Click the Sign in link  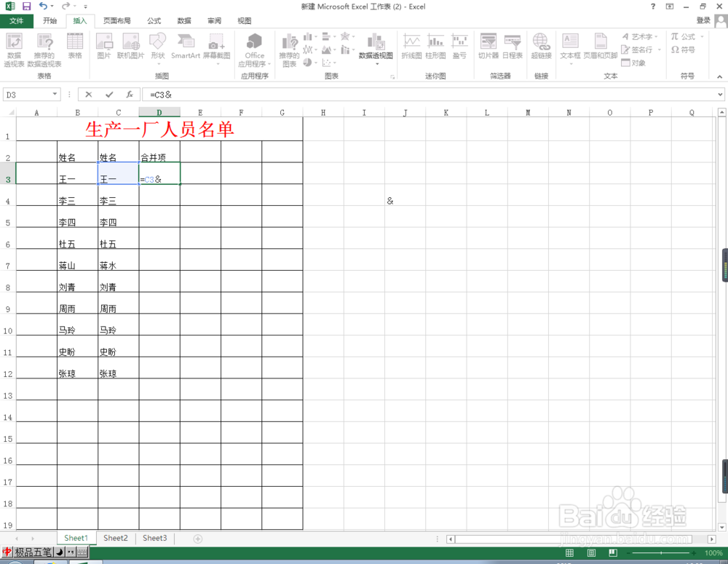[x=703, y=20]
